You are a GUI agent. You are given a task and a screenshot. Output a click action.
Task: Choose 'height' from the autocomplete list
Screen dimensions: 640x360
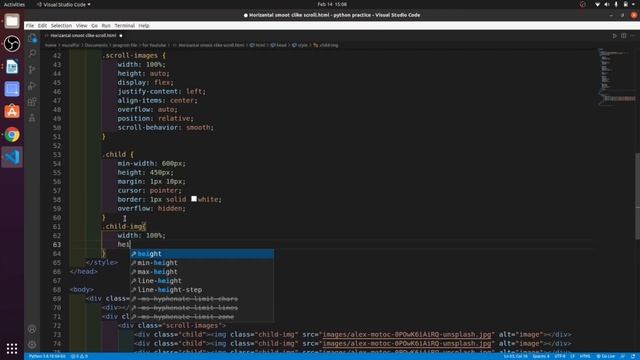coord(202,254)
